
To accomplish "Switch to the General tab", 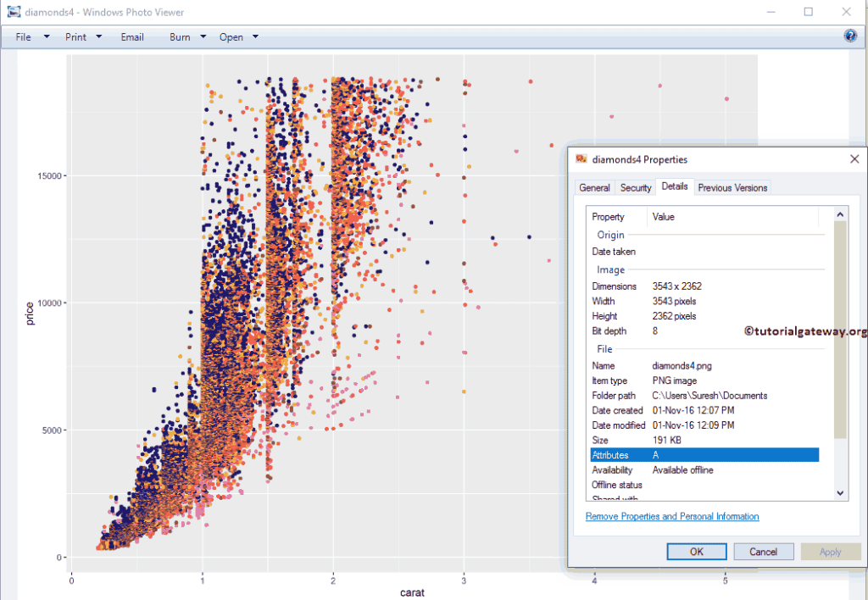I will tap(594, 188).
